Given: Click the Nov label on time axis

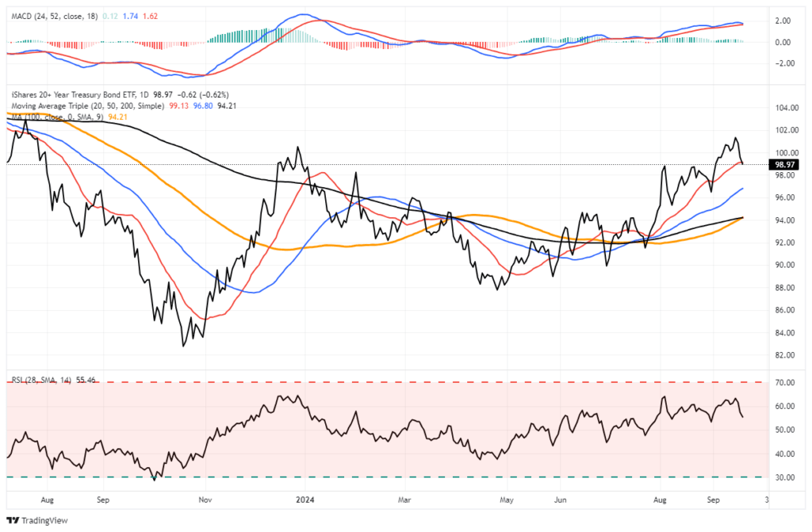Looking at the screenshot, I should [205, 501].
